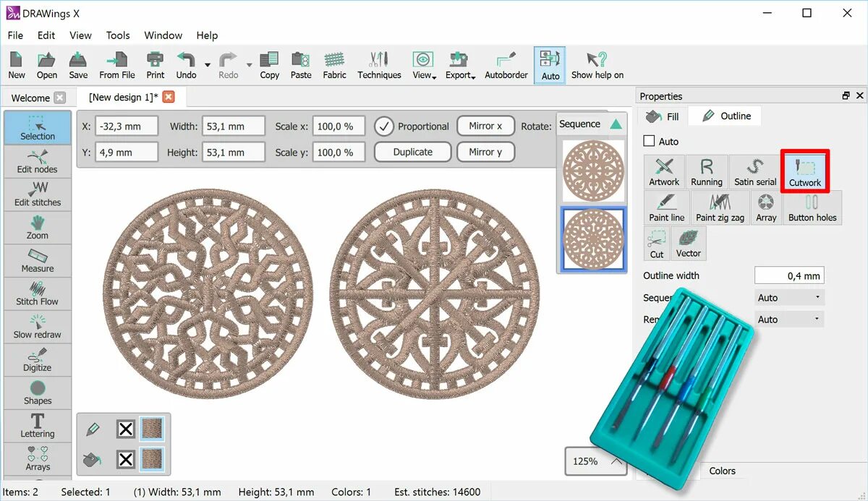Open the Sequence Auto dropdown
868x501 pixels.
click(789, 297)
